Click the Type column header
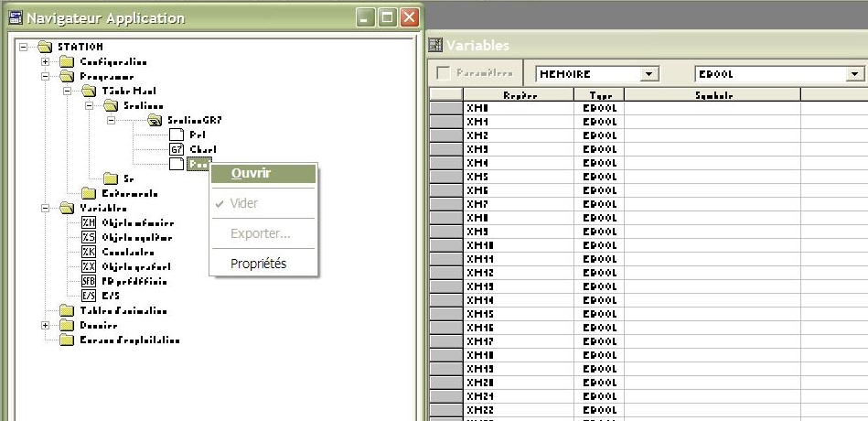The height and width of the screenshot is (421, 868). coord(599,95)
